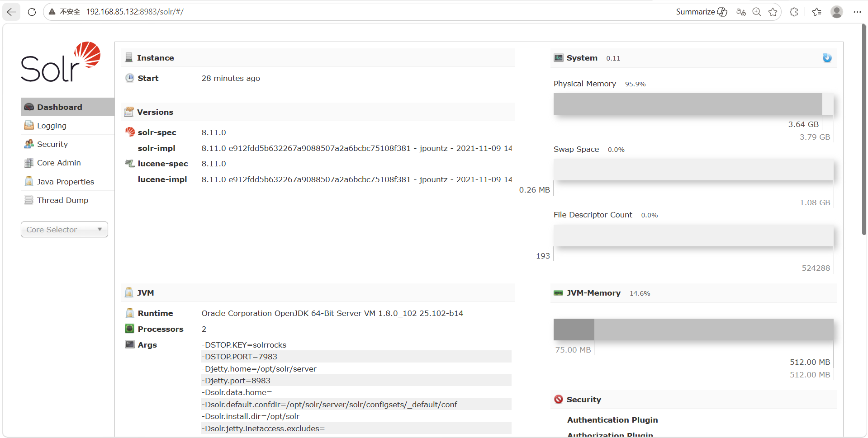The height and width of the screenshot is (438, 868).
Task: Click the 75.00 MB JVM memory value
Action: [x=573, y=350]
